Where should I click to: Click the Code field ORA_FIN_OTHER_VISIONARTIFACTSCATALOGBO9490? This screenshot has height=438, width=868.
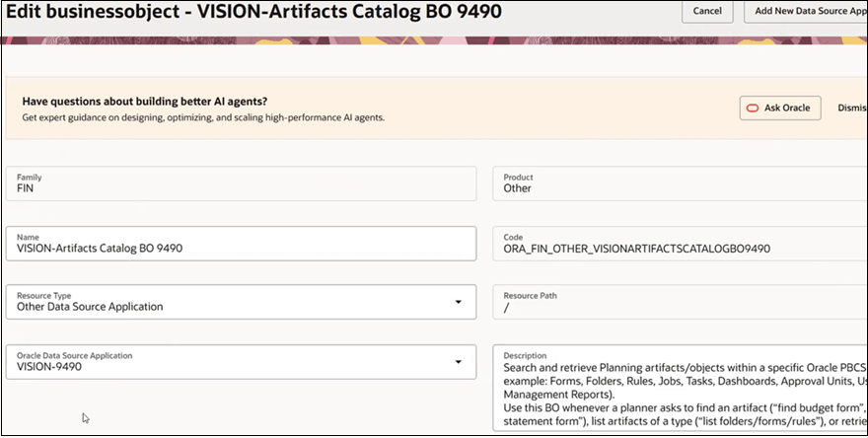coord(680,243)
